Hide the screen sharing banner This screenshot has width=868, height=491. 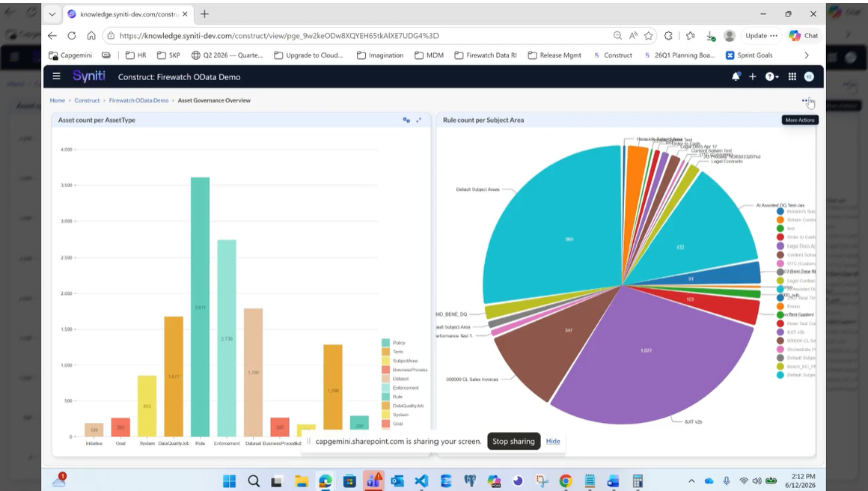click(x=553, y=441)
